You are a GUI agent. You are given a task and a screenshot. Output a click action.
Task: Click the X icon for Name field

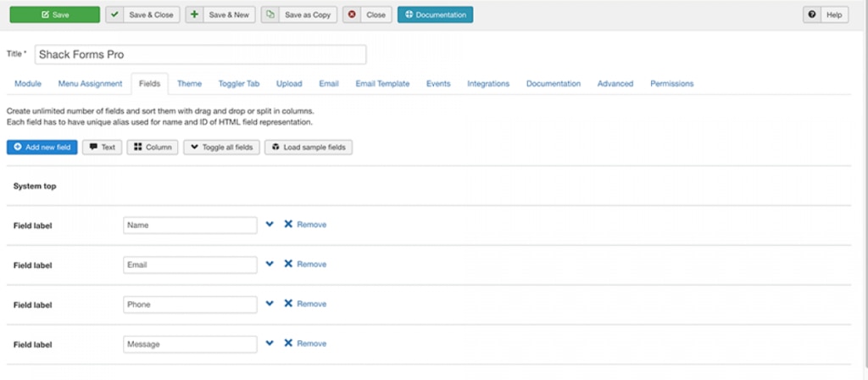(288, 224)
